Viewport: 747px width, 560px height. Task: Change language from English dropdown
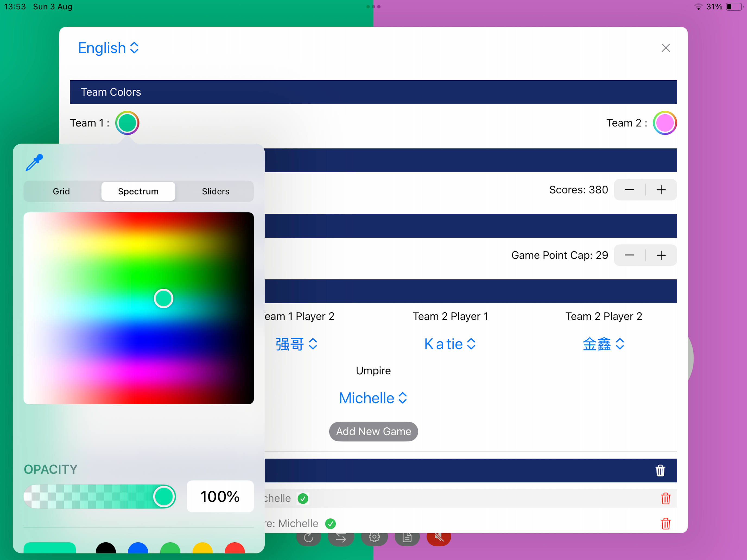108,48
